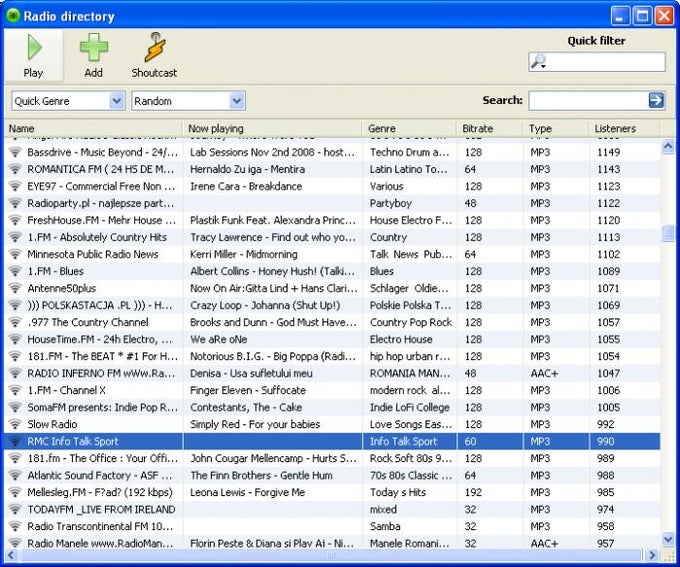
Task: Click the horizontal scrollbar right arrow
Action: click(x=653, y=555)
